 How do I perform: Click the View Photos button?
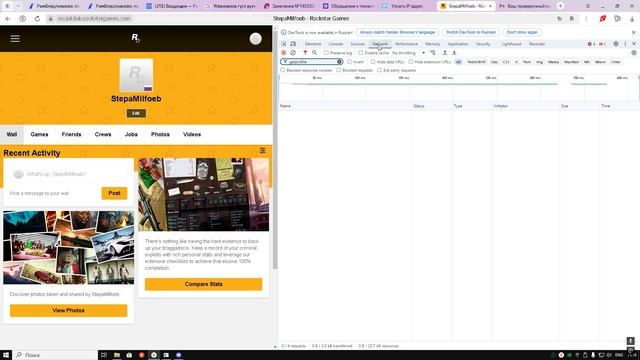[69, 311]
